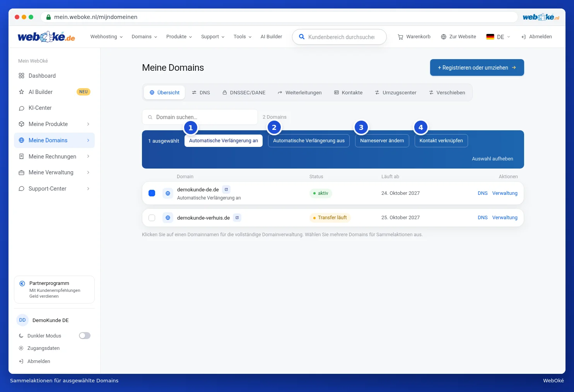574x392 pixels.
Task: Open the Support dropdown menu
Action: (x=213, y=37)
